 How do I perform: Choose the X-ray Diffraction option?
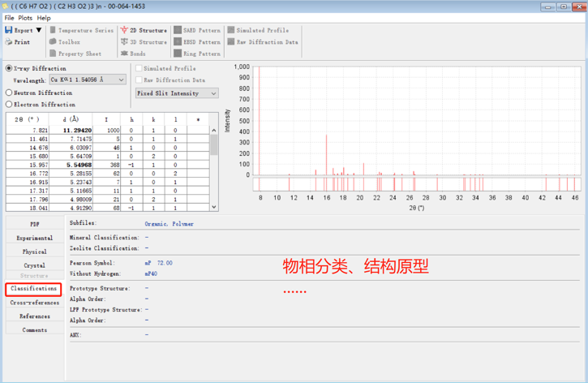(x=9, y=69)
